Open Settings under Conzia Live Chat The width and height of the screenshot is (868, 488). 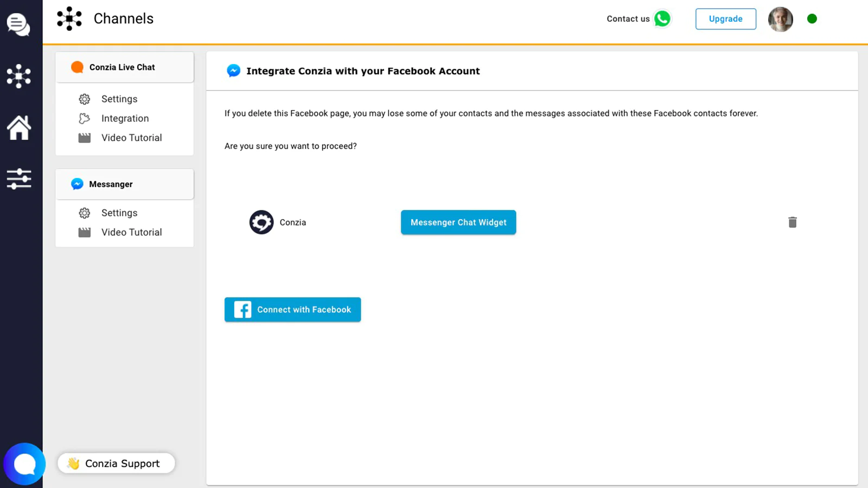click(119, 99)
